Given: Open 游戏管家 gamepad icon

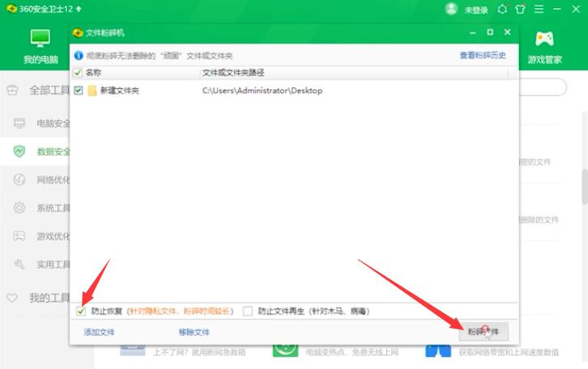Looking at the screenshot, I should coord(544,39).
